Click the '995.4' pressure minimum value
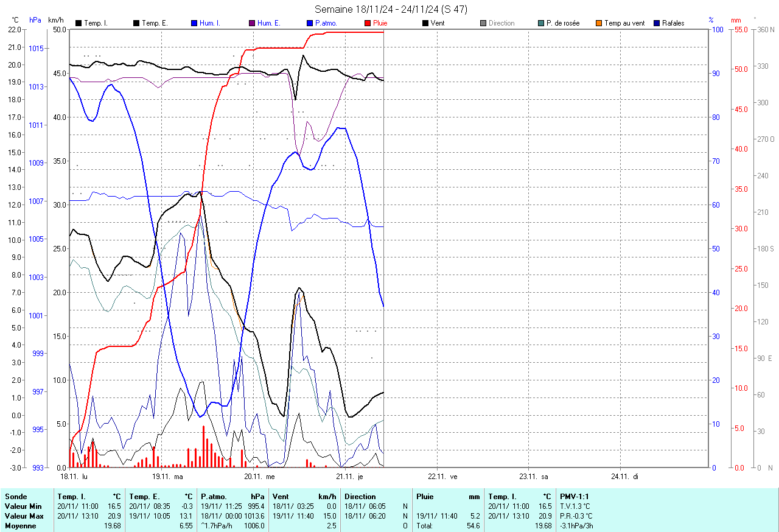This screenshot has width=779, height=532. (x=256, y=506)
